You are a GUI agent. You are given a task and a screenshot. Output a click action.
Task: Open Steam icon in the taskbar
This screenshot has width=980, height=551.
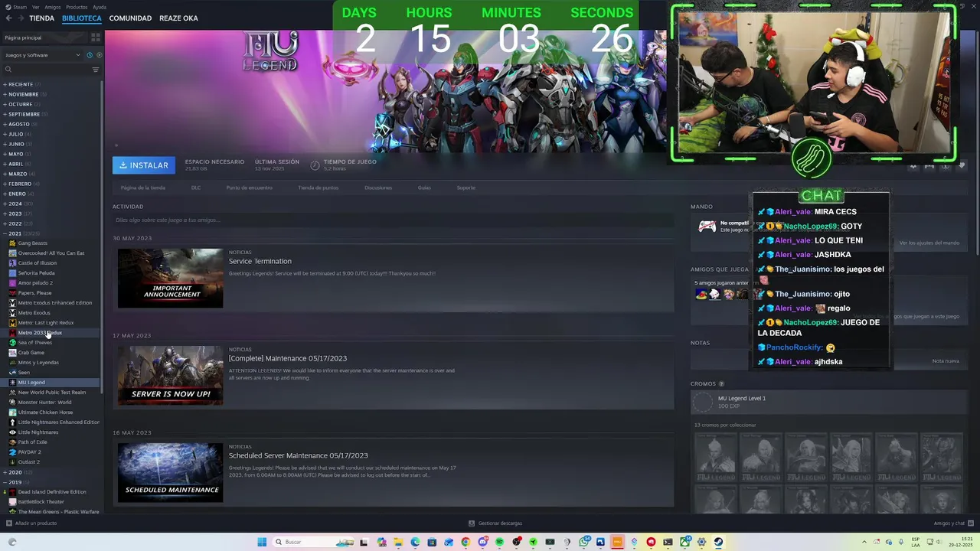pyautogui.click(x=718, y=542)
